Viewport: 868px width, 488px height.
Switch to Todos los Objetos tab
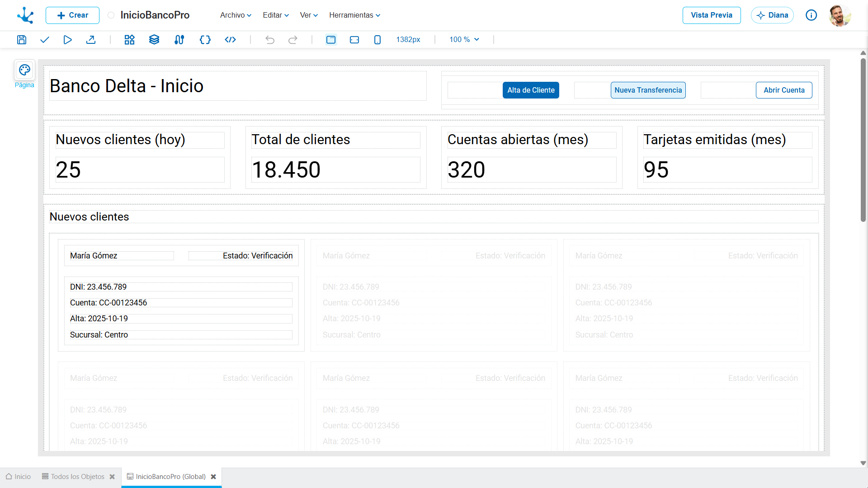73,477
